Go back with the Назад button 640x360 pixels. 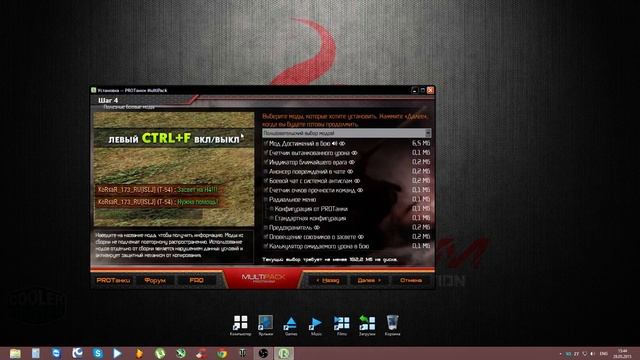328,280
